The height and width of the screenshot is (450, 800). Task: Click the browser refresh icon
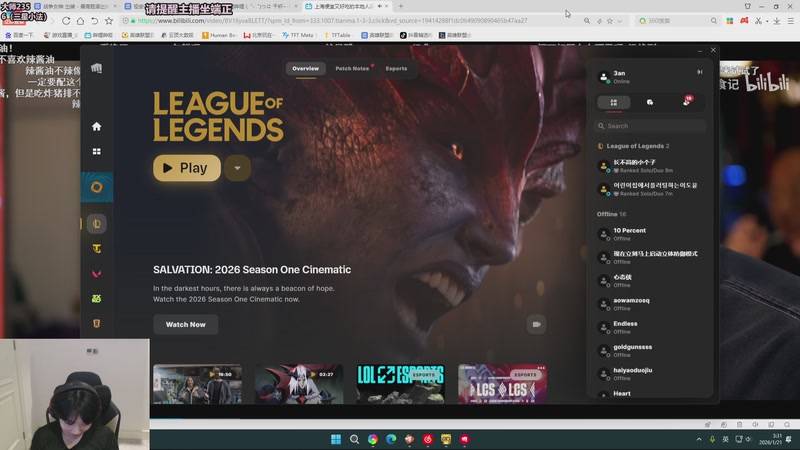coord(66,21)
